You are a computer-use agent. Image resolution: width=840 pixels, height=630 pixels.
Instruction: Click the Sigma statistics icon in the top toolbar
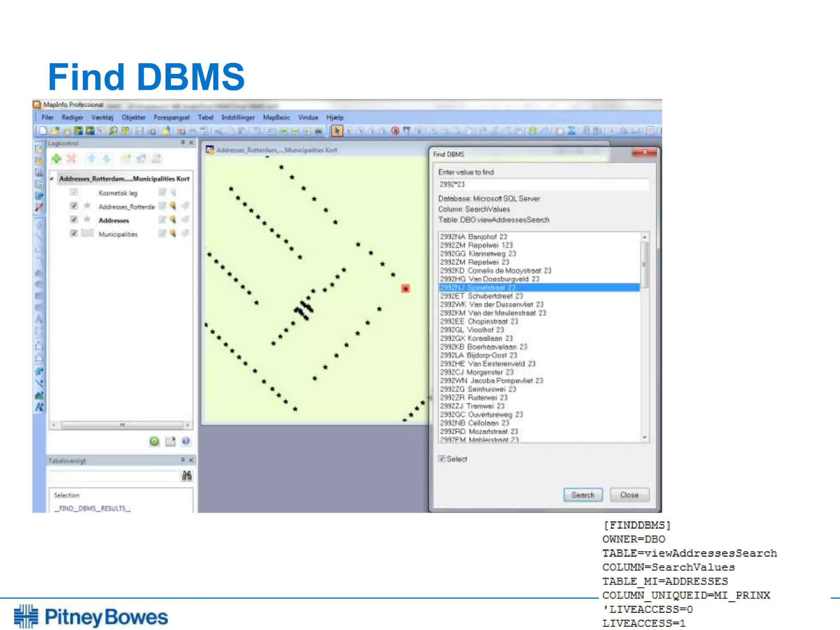click(571, 131)
